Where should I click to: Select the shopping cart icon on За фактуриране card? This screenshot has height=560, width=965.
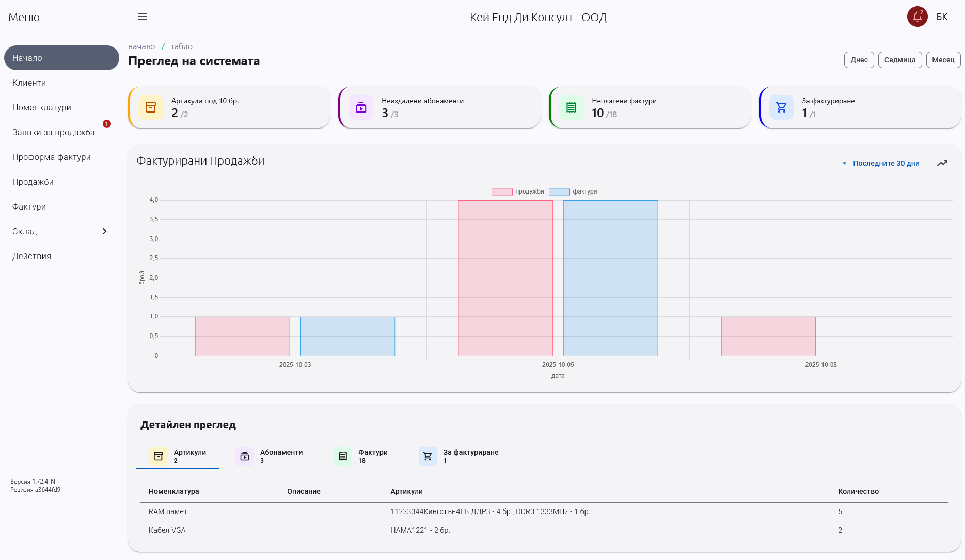tap(781, 107)
